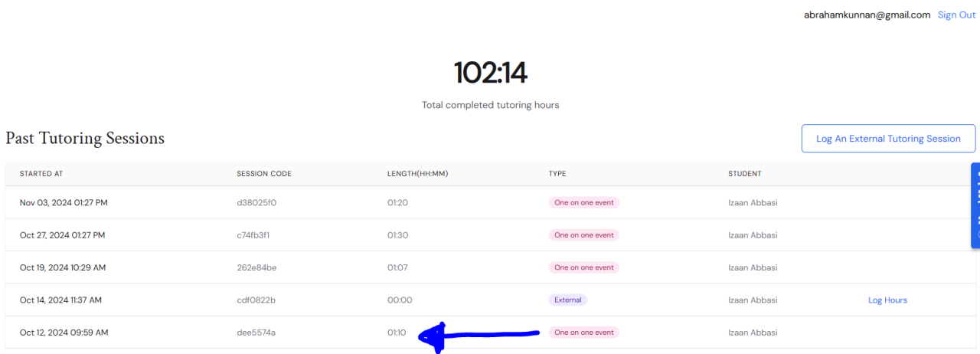Click student Izaan Abbasi in Oct 27 row
This screenshot has height=354, width=980.
(x=753, y=235)
